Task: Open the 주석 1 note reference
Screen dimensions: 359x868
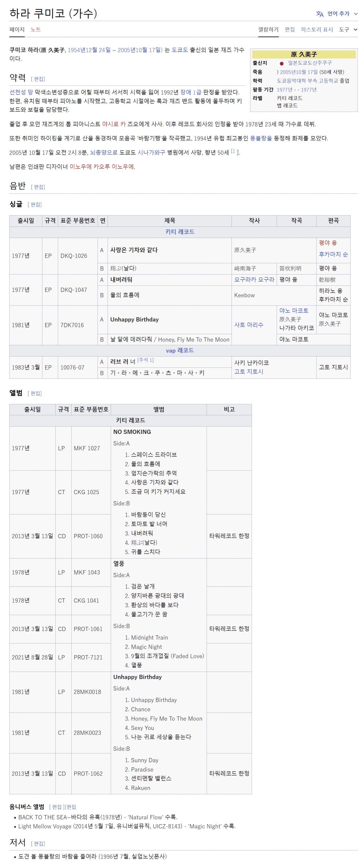Action: (x=145, y=360)
